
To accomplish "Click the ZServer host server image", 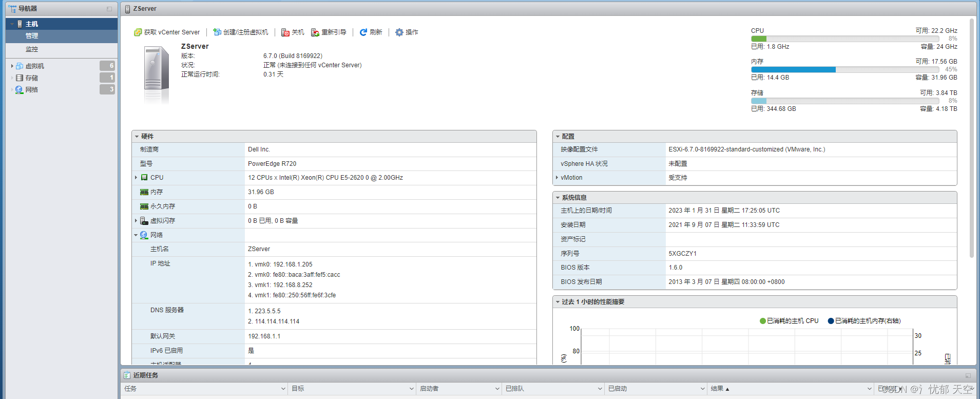I will [156, 74].
